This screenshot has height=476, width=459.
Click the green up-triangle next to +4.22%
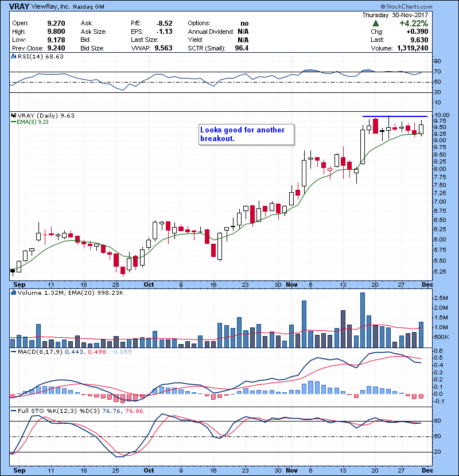click(375, 24)
